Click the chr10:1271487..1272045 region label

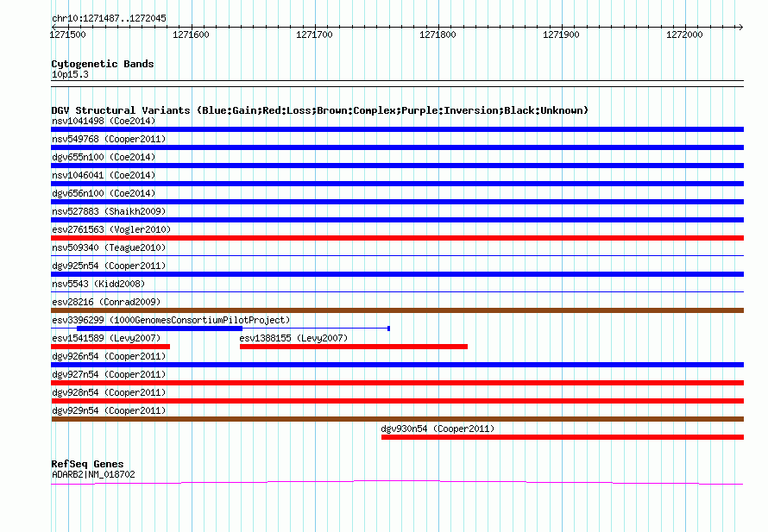pos(109,18)
